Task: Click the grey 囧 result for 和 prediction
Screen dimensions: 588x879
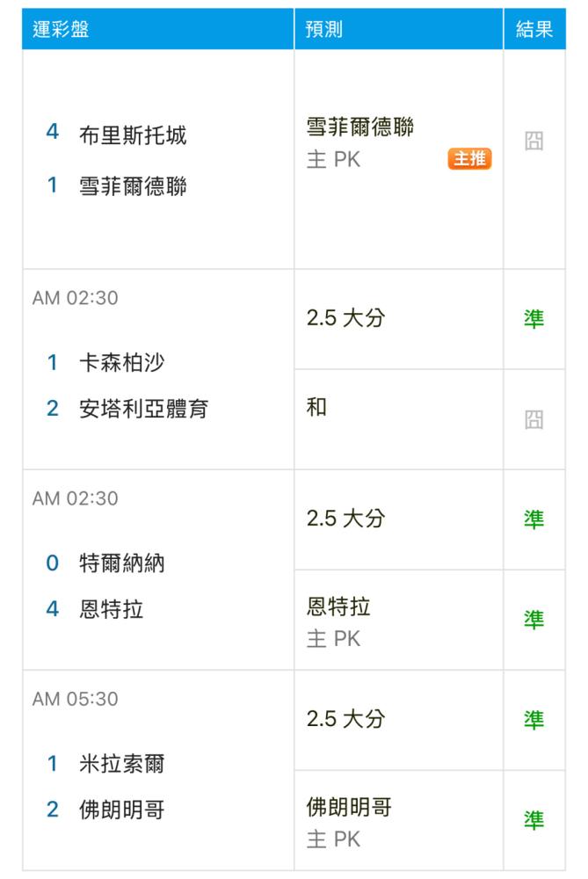Action: [x=534, y=419]
